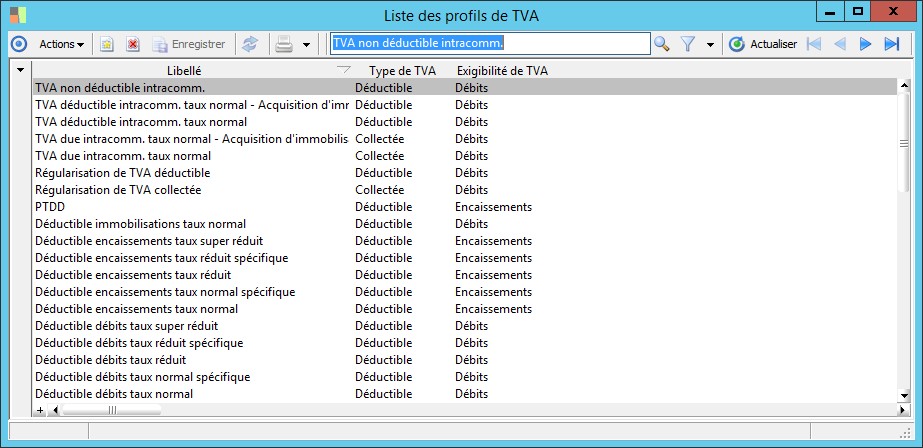The width and height of the screenshot is (923, 448).
Task: Minimize the Liste des profils de TVA window
Action: point(830,11)
